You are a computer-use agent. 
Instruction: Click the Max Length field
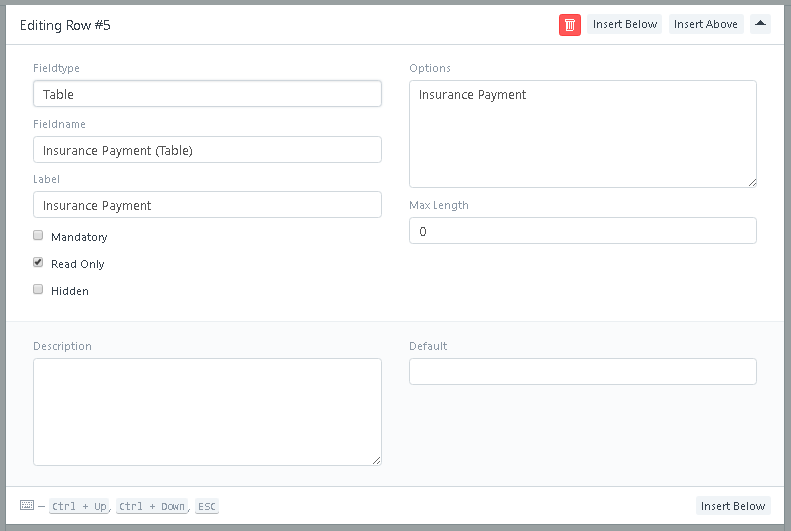(583, 231)
